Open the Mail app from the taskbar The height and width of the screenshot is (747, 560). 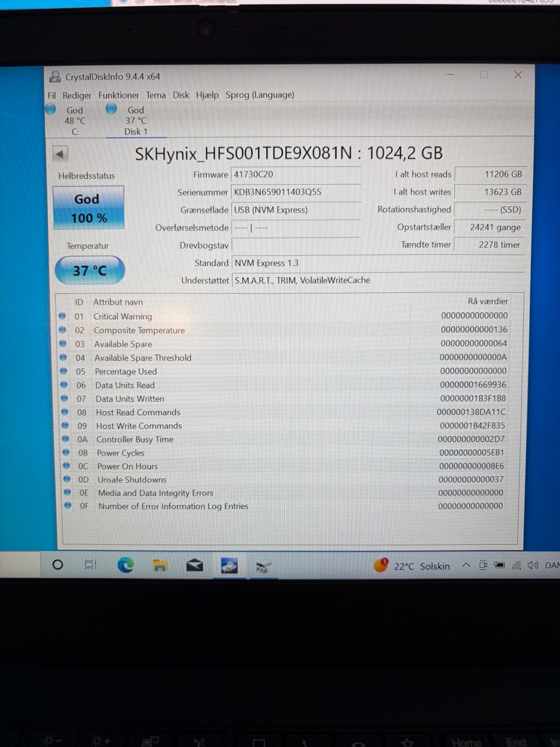click(x=194, y=565)
